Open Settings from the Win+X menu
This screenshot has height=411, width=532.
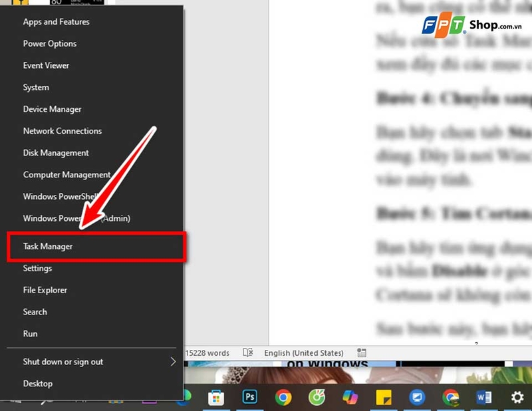point(92,268)
